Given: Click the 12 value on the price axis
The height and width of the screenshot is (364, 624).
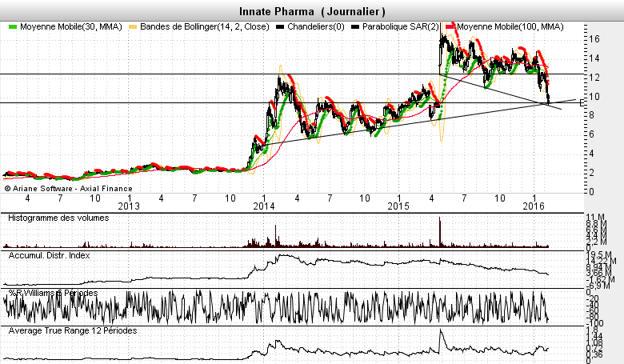Looking at the screenshot, I should 594,77.
